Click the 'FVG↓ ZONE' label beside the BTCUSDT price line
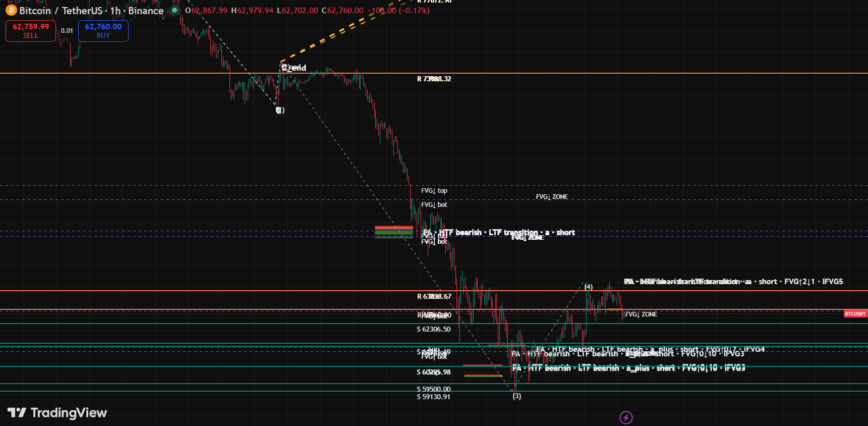Screen dimensions: 868x426 point(641,314)
